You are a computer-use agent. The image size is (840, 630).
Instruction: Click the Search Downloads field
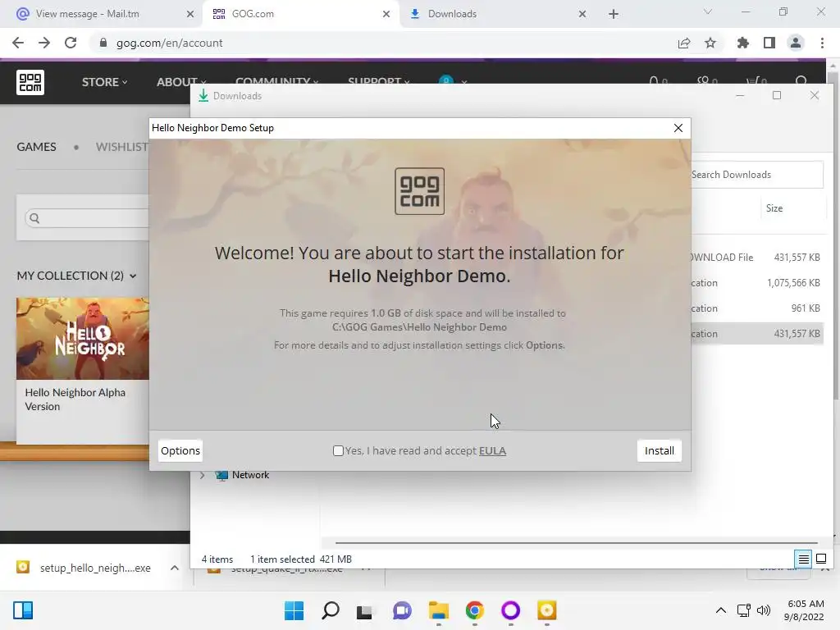tap(756, 175)
